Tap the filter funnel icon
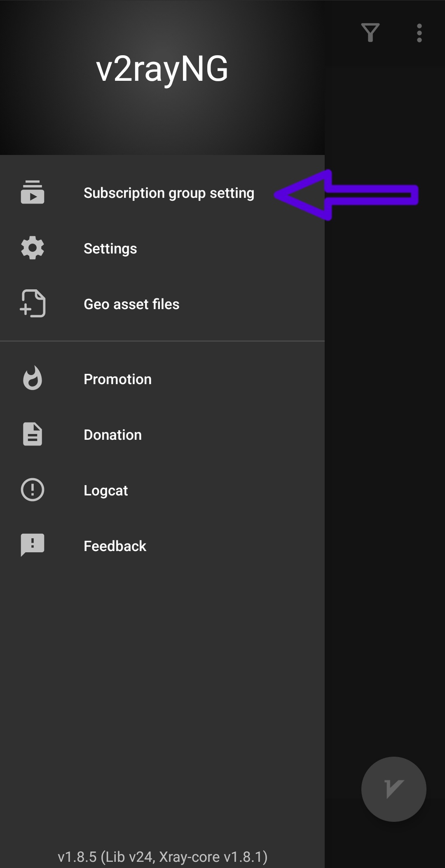The width and height of the screenshot is (445, 868). 370,33
